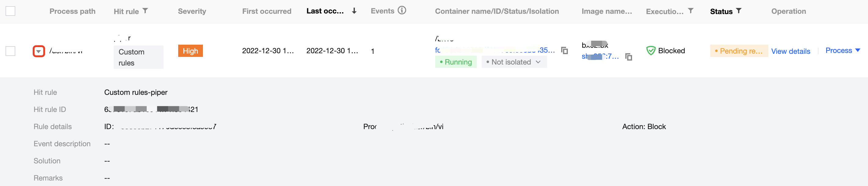The image size is (868, 186).
Task: Copy the image ID
Action: (x=628, y=57)
